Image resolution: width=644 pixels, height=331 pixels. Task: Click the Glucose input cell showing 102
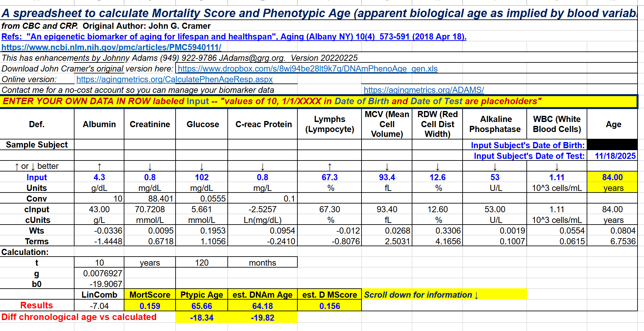point(201,177)
